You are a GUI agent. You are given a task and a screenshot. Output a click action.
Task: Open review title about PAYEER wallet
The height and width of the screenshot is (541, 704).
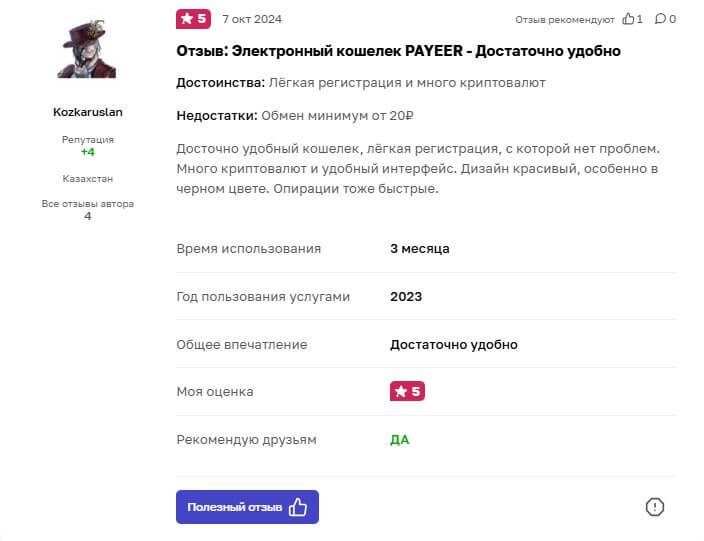pos(398,51)
